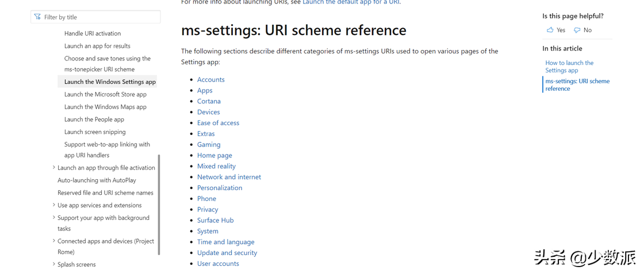The height and width of the screenshot is (274, 644).
Task: Click the No feedback speech icon
Action: pos(577,30)
